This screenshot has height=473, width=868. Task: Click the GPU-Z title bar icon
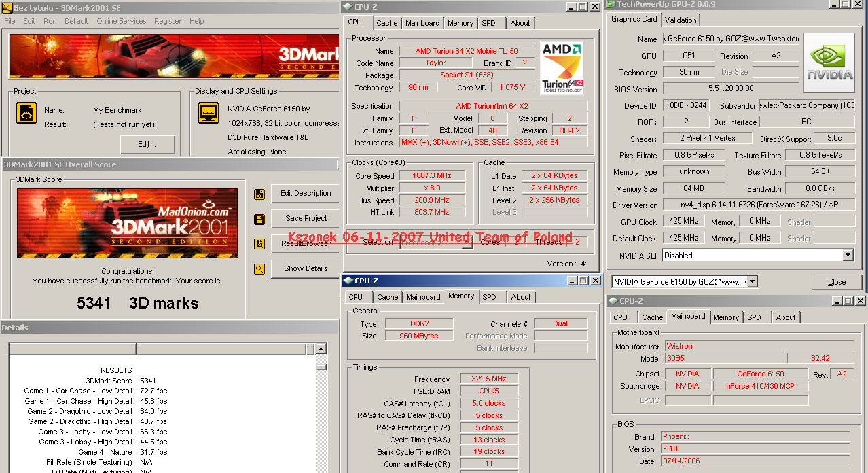pos(611,4)
